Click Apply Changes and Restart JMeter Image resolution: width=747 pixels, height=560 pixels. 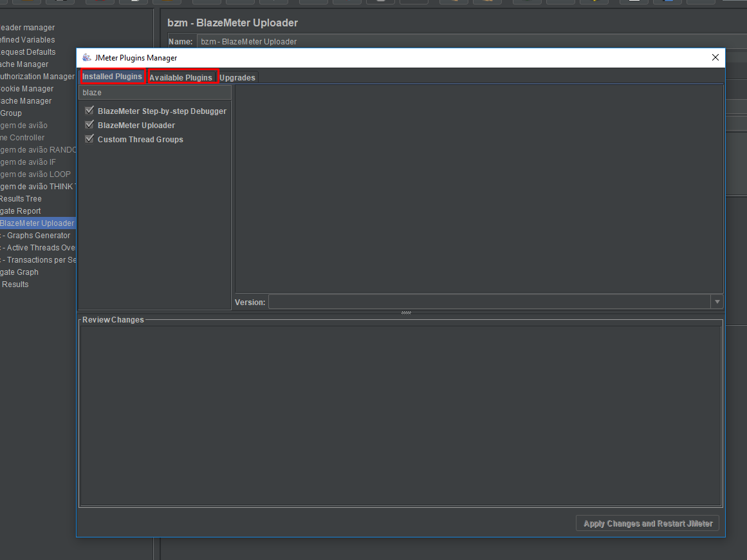[x=647, y=523]
